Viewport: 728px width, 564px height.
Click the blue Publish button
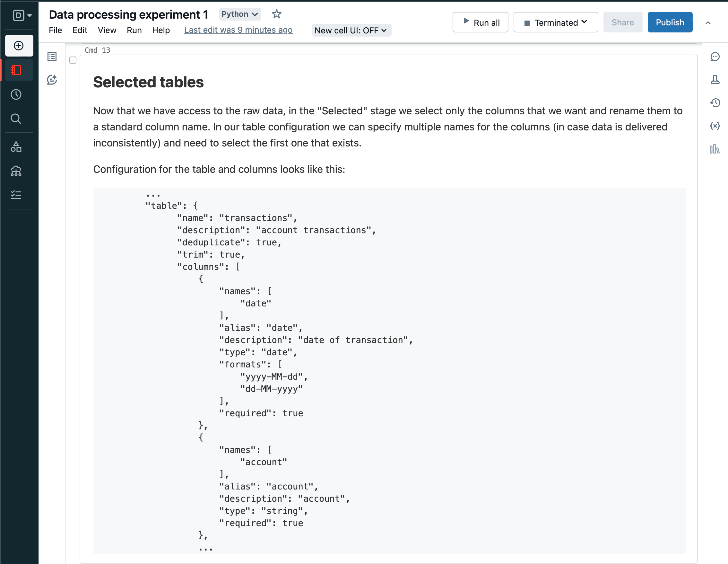click(669, 22)
